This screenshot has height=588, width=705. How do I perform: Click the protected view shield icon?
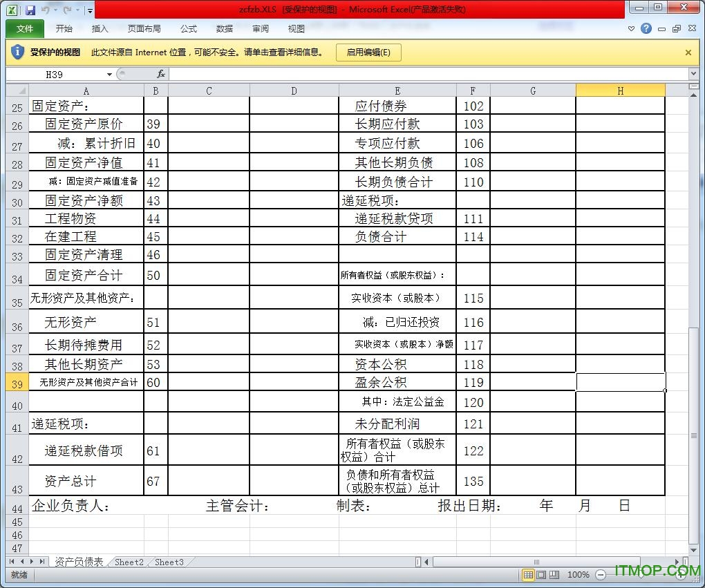click(x=18, y=52)
